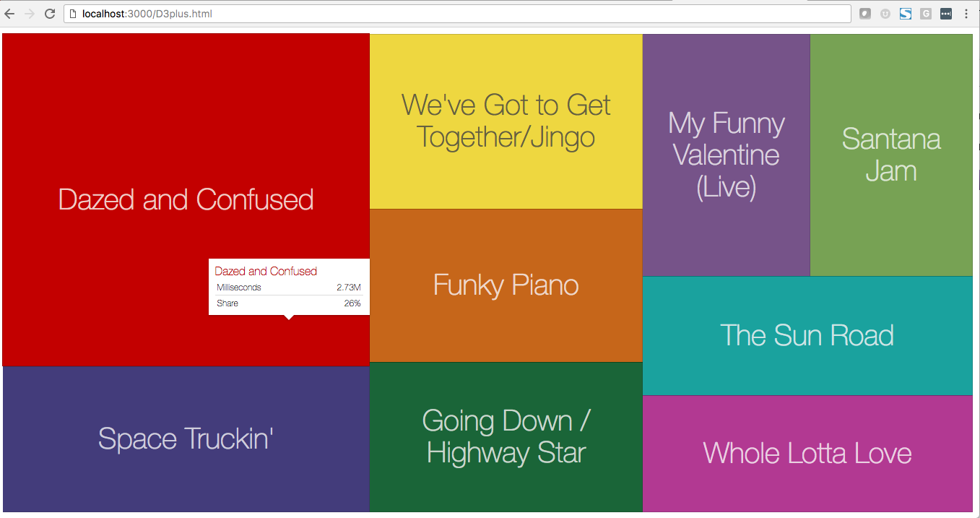Select the green Santana Jam tile
This screenshot has height=518, width=980.
tap(891, 155)
